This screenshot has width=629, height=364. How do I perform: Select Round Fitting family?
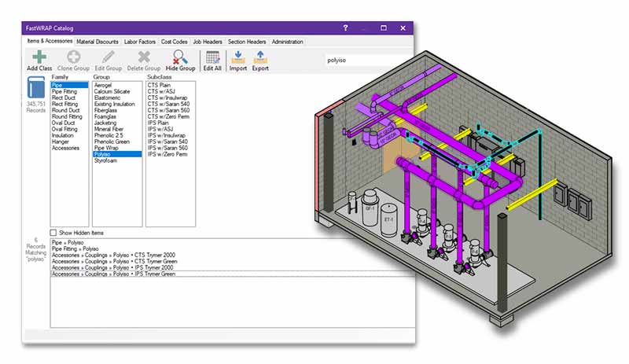coord(69,116)
